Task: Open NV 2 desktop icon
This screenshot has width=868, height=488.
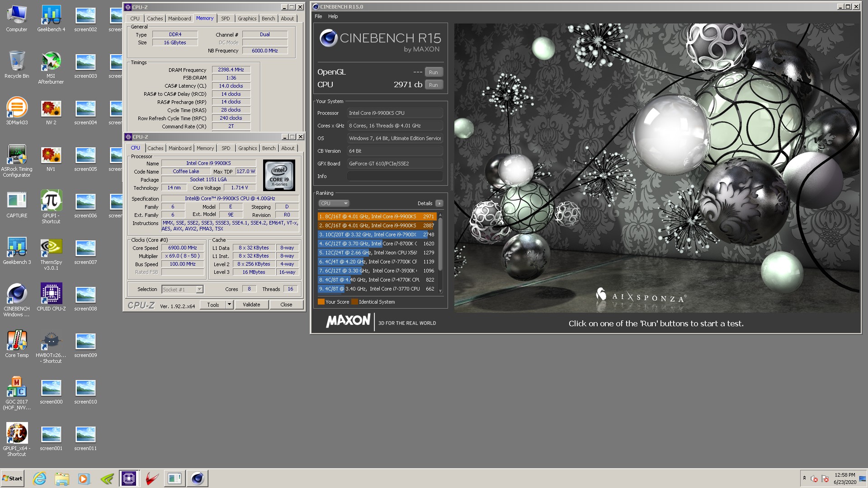Action: pyautogui.click(x=51, y=112)
